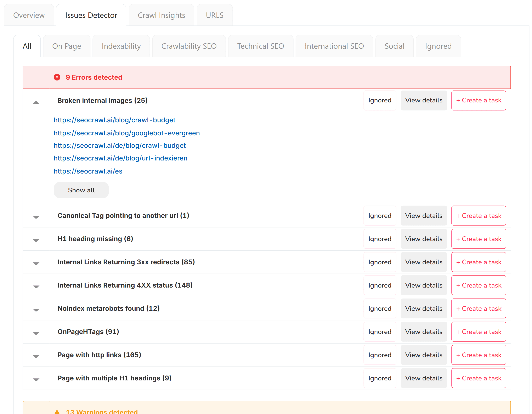The height and width of the screenshot is (414, 532).
Task: Filter issues by On Page
Action: click(67, 46)
